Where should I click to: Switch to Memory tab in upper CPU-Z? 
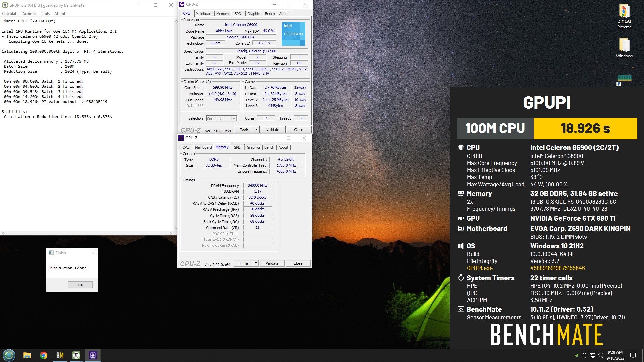pos(223,14)
